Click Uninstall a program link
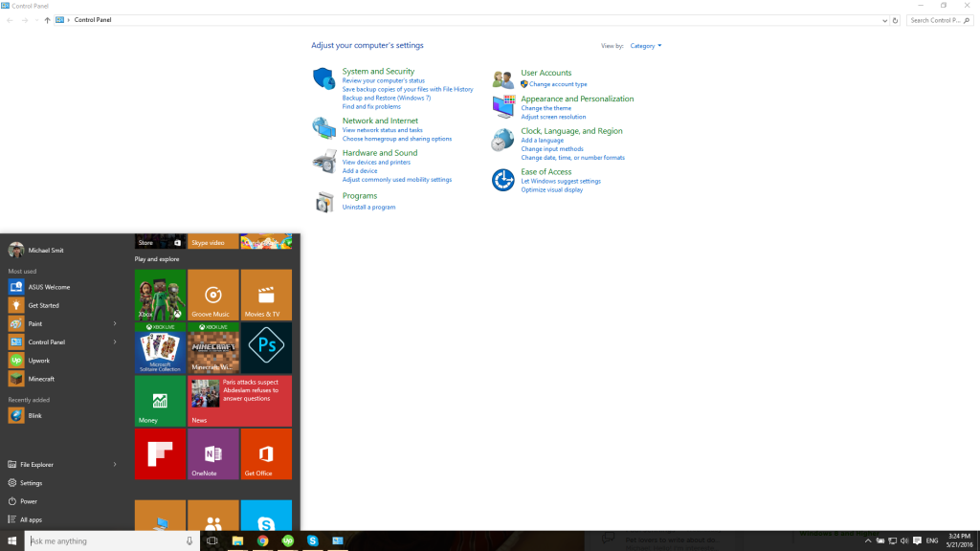The height and width of the screenshot is (551, 980). click(368, 207)
